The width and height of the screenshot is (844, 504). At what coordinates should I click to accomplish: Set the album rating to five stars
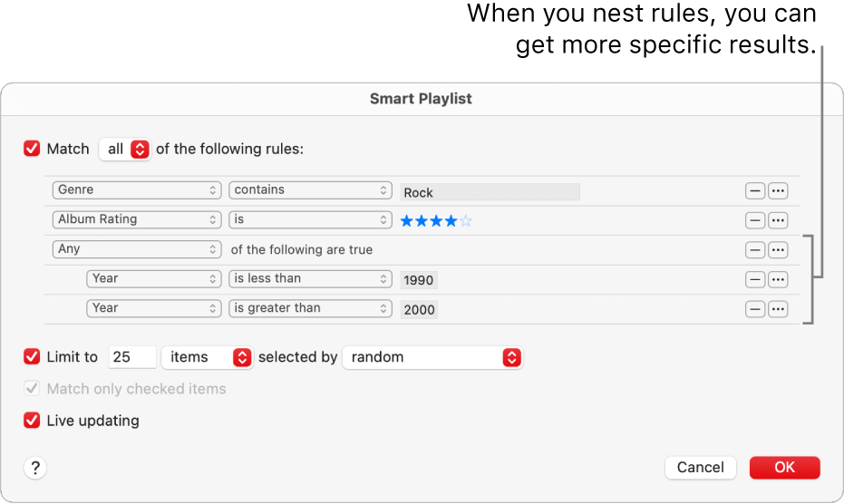(466, 220)
